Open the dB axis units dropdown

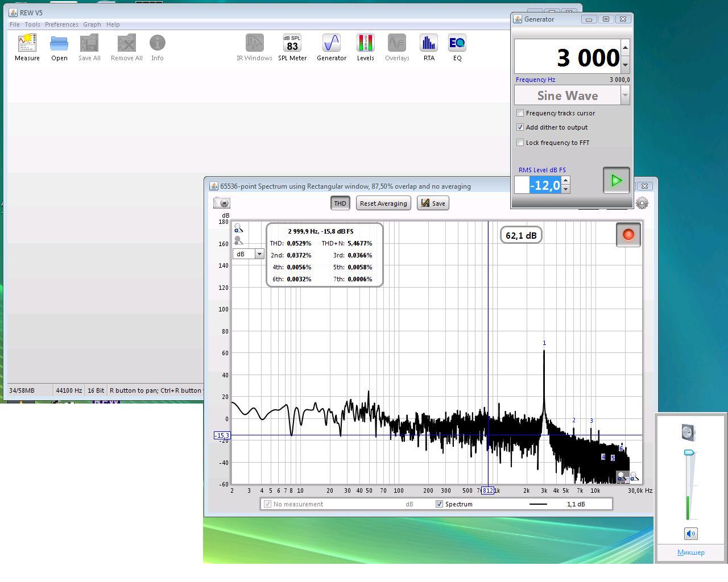pos(259,254)
